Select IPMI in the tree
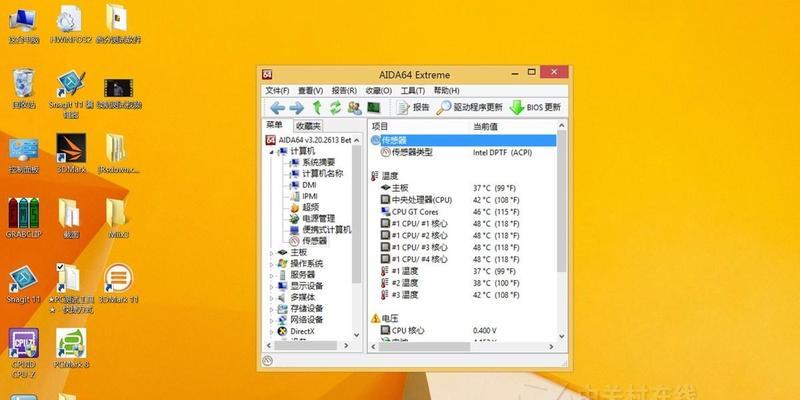 (x=310, y=196)
